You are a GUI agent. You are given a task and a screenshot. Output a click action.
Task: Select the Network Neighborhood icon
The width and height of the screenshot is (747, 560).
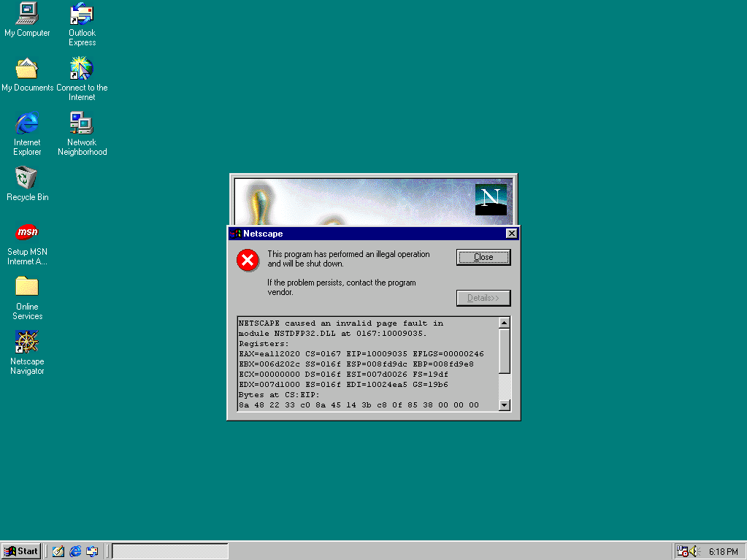(x=82, y=134)
